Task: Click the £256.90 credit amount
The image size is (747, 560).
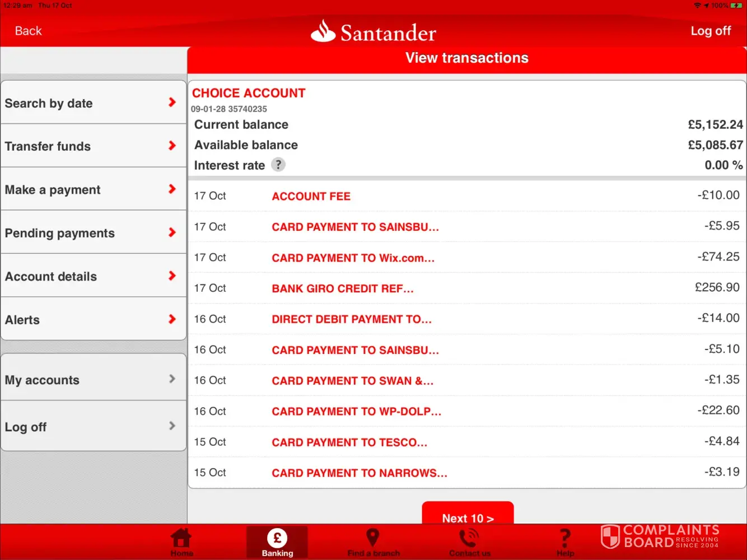Action: [717, 287]
